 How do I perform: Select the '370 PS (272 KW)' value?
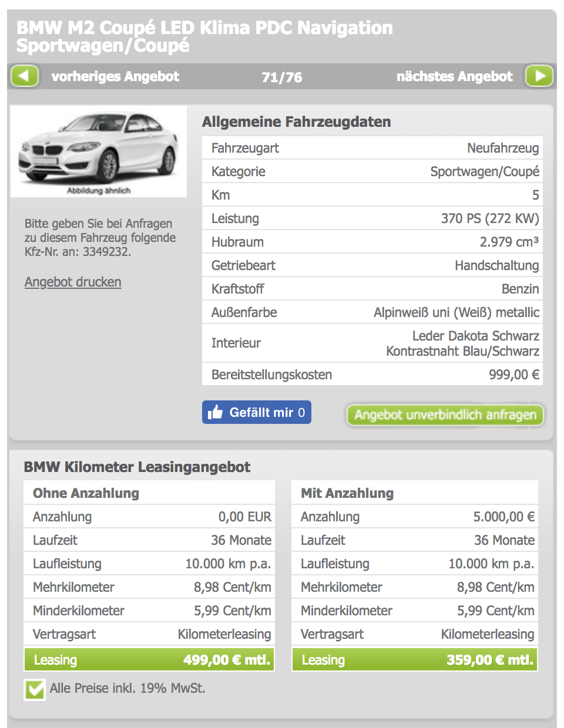[490, 218]
